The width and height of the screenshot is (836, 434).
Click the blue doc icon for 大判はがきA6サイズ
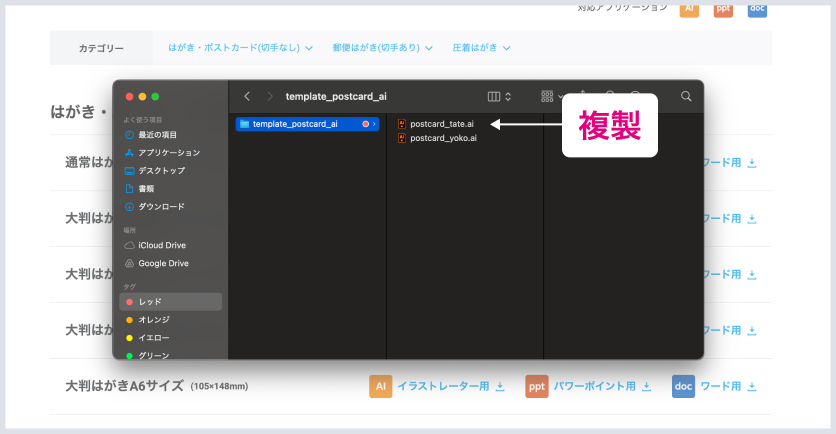pos(684,387)
